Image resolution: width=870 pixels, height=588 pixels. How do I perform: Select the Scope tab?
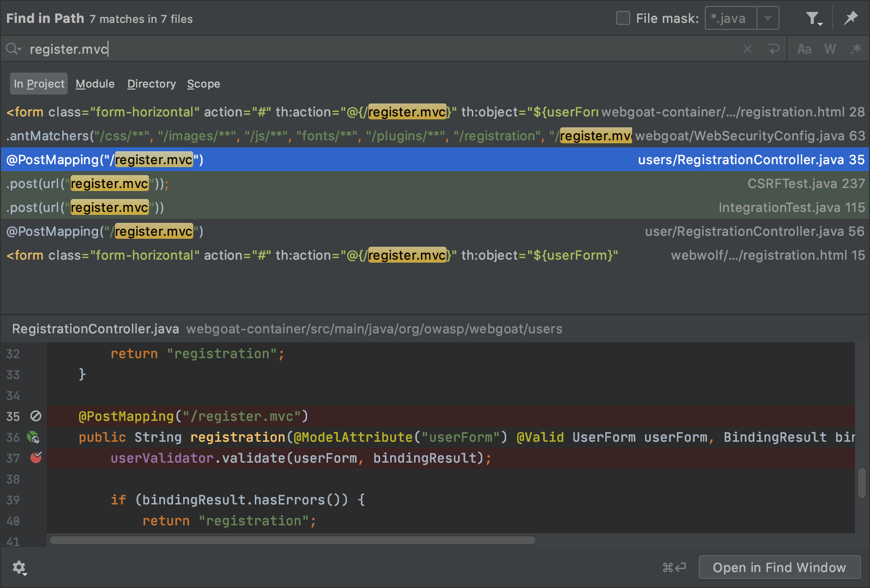coord(203,84)
